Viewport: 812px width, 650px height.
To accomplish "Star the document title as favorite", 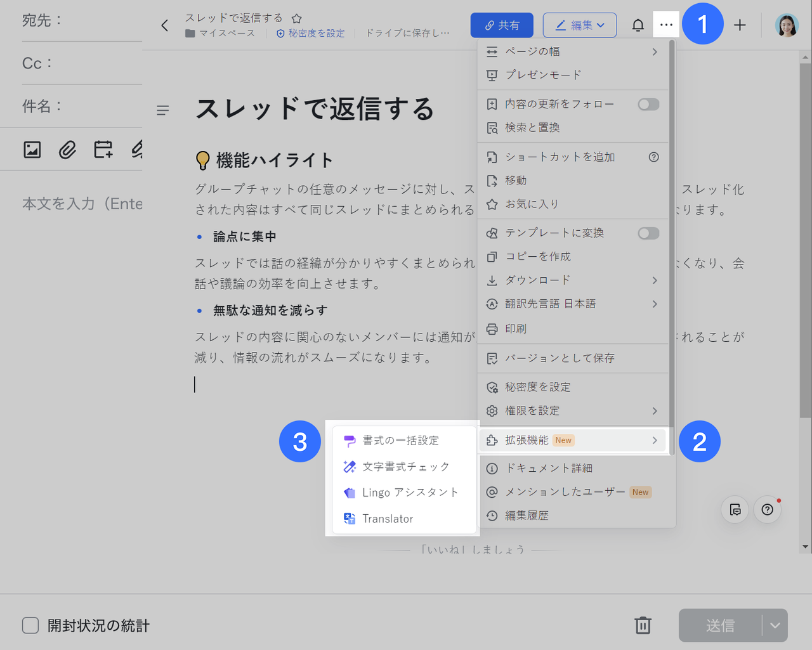I will (297, 18).
